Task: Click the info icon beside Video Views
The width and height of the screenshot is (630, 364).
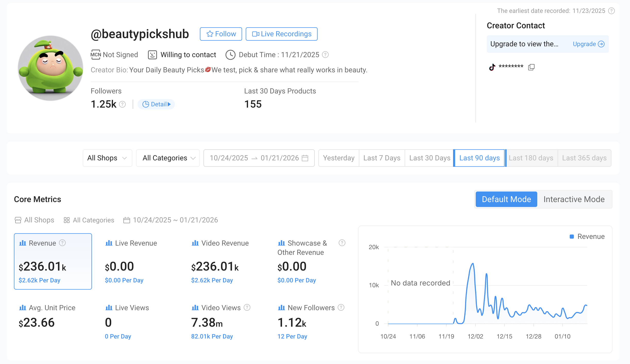Action: [x=247, y=307]
